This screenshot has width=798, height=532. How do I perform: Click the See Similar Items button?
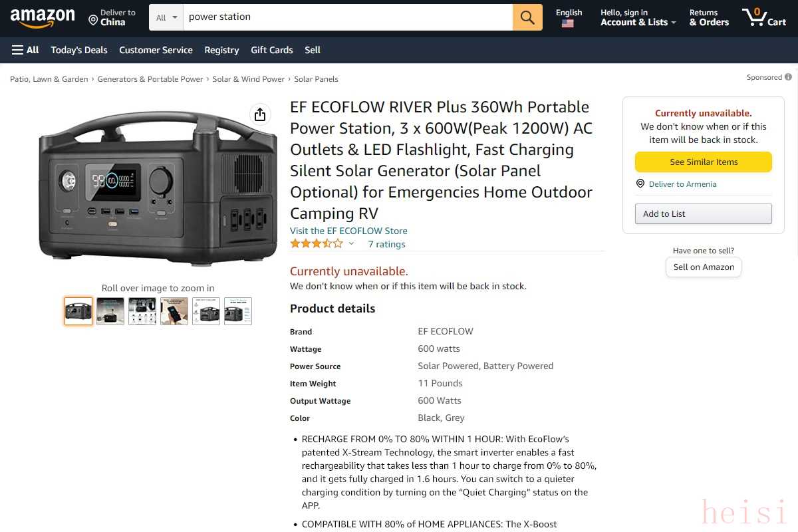tap(703, 162)
